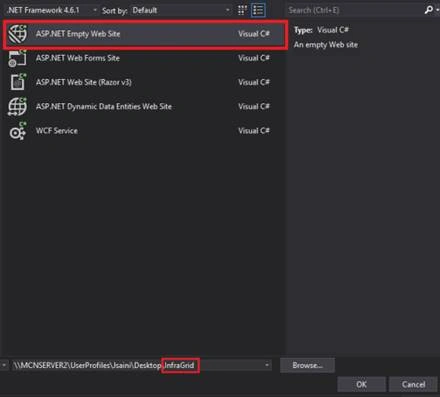The height and width of the screenshot is (397, 440).
Task: Select the 'ASP.NET Web Site (Razor v3)' template name
Action: pyautogui.click(x=84, y=82)
